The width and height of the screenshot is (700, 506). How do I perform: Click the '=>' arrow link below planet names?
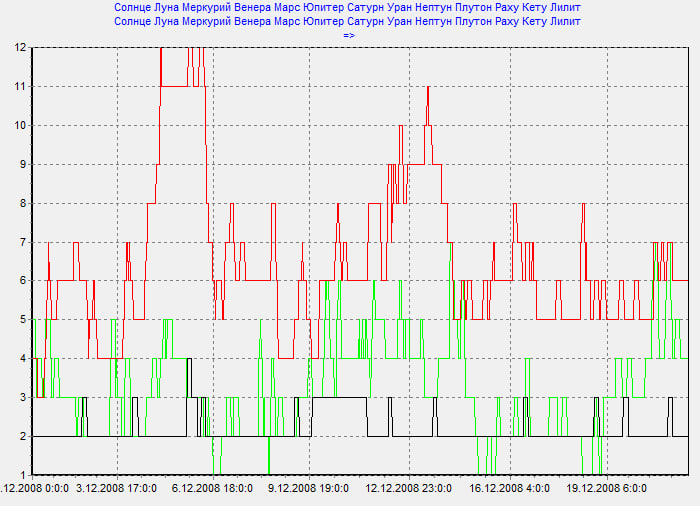point(349,35)
